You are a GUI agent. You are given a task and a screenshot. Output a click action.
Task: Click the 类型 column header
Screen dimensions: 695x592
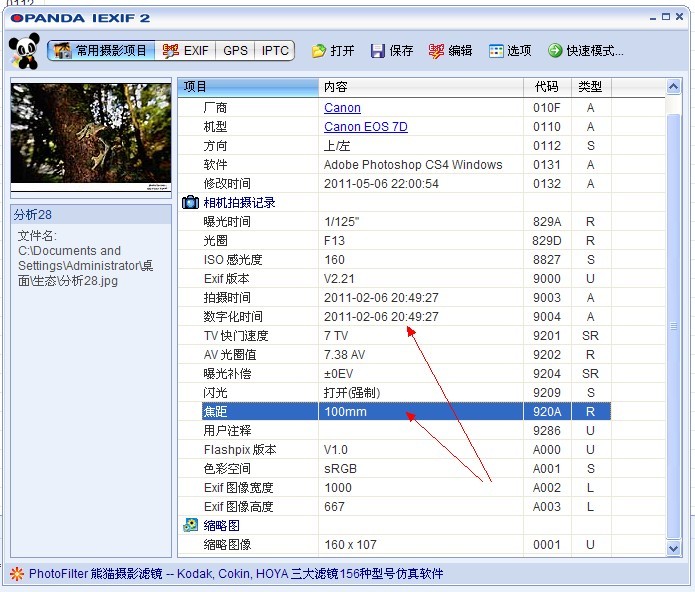click(x=591, y=87)
